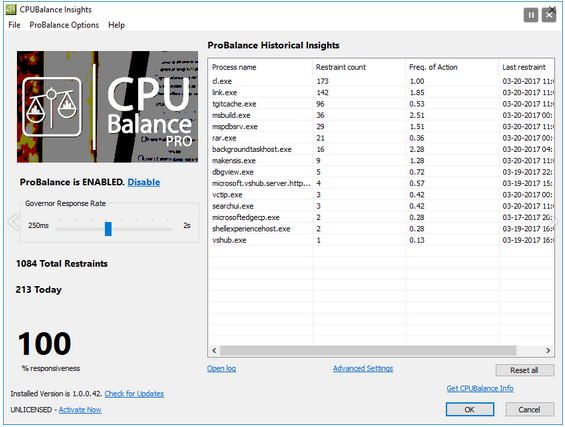
Task: Click the horizontal scrollbar right arrow
Action: point(548,350)
